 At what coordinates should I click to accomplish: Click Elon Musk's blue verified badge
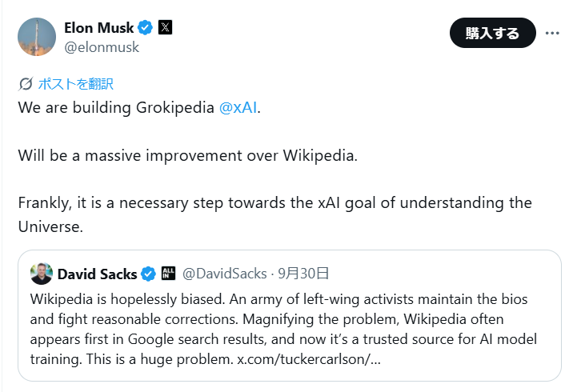146,27
